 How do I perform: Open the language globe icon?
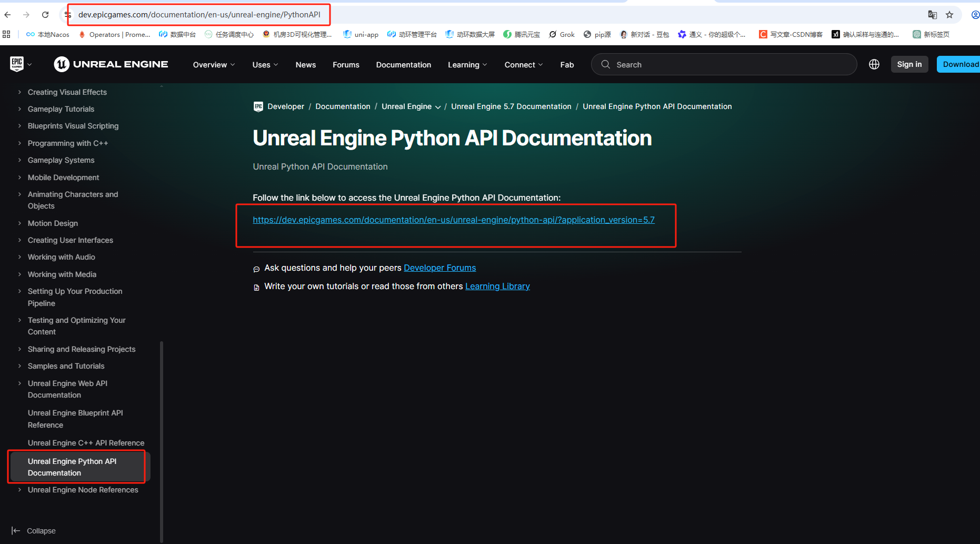coord(874,64)
